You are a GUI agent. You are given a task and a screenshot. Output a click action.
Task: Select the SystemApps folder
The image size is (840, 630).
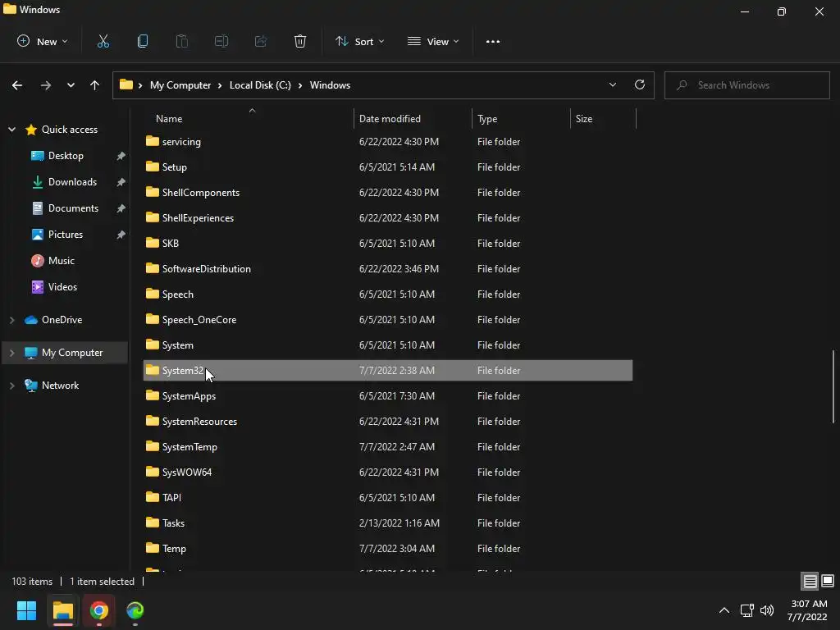coord(388,396)
